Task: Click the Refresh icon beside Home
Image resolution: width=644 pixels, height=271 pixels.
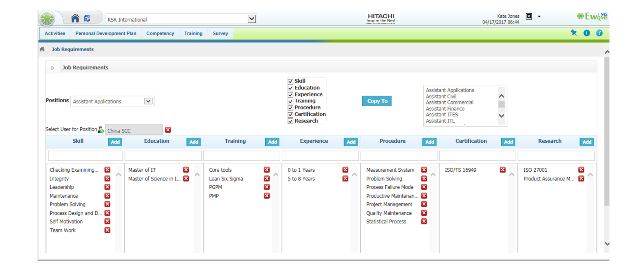Action: click(87, 18)
